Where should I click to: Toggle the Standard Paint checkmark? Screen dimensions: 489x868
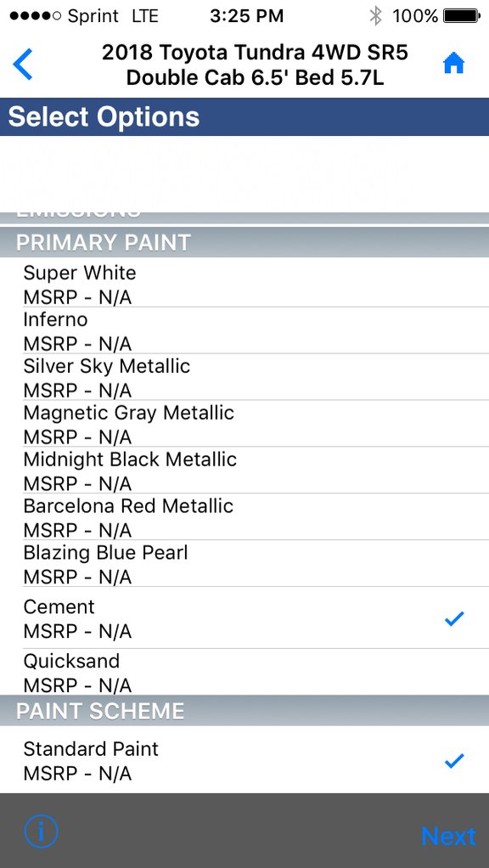[454, 761]
